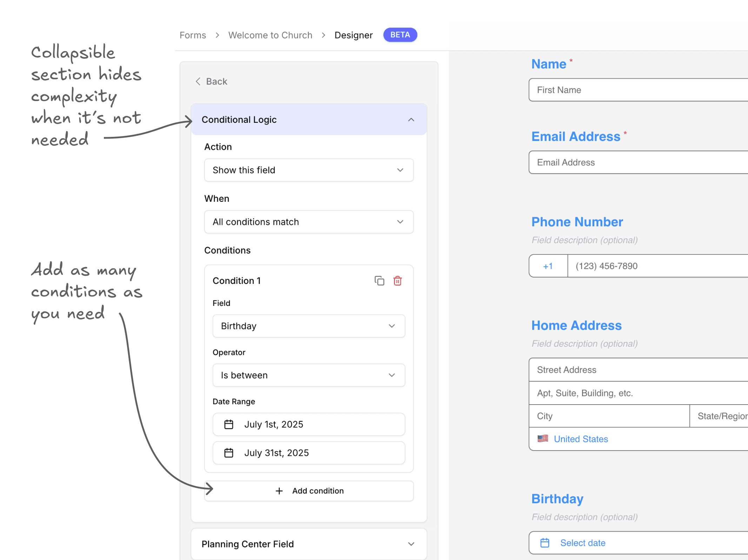Screen dimensions: 748x560
Task: Collapse the Conditional Logic section
Action: coord(411,120)
